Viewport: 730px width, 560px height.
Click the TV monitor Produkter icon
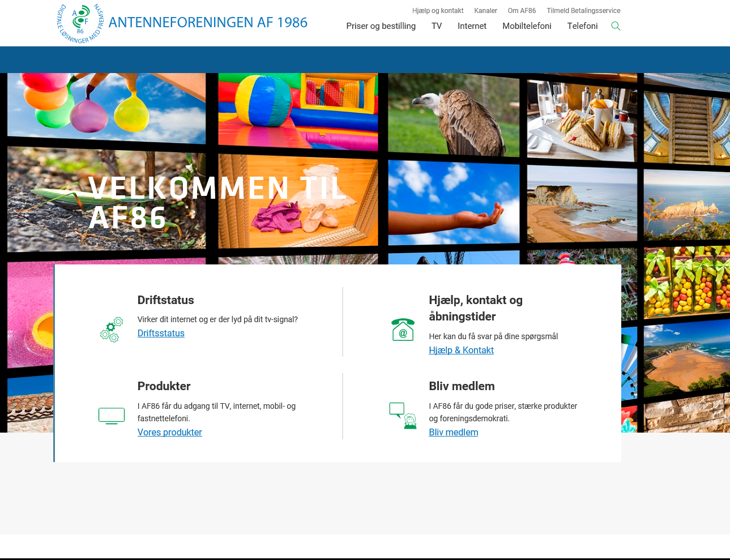pyautogui.click(x=112, y=416)
